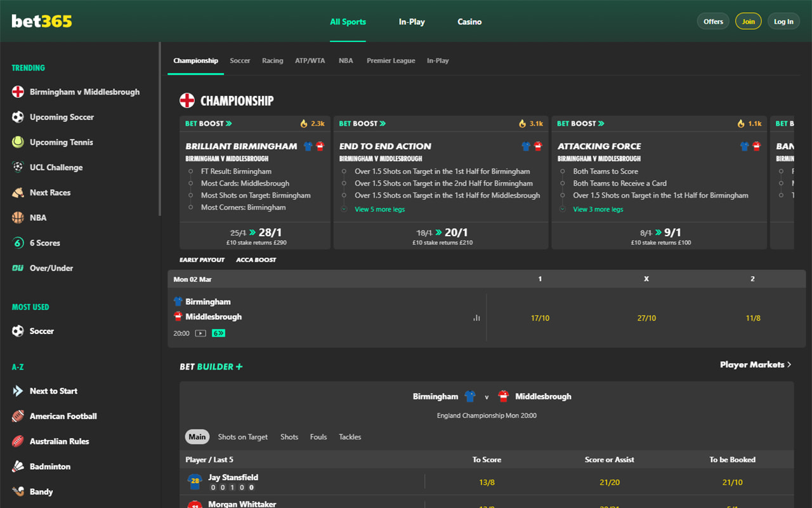Select the In-Play sub-tab
This screenshot has width=812, height=508.
tap(438, 61)
